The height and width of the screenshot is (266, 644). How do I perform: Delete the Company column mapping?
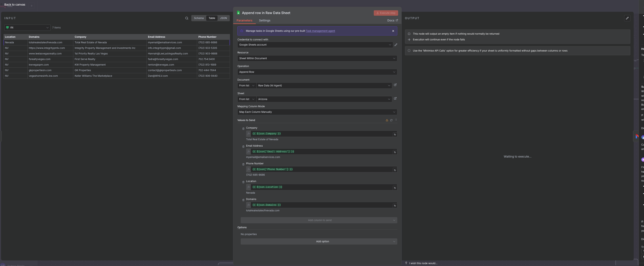[x=243, y=129]
